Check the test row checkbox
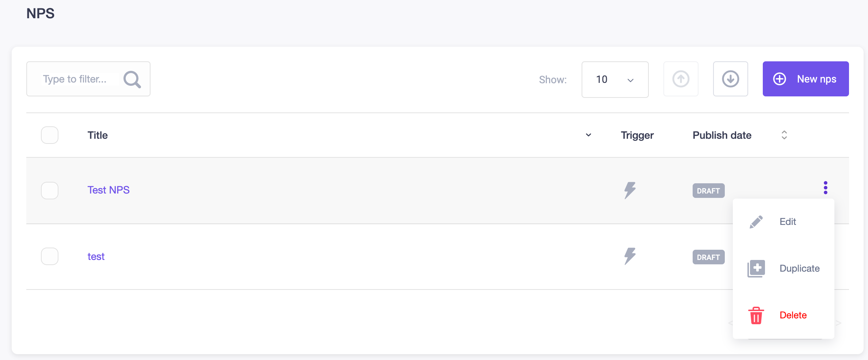Screen dimensions: 868x360 click(50, 256)
